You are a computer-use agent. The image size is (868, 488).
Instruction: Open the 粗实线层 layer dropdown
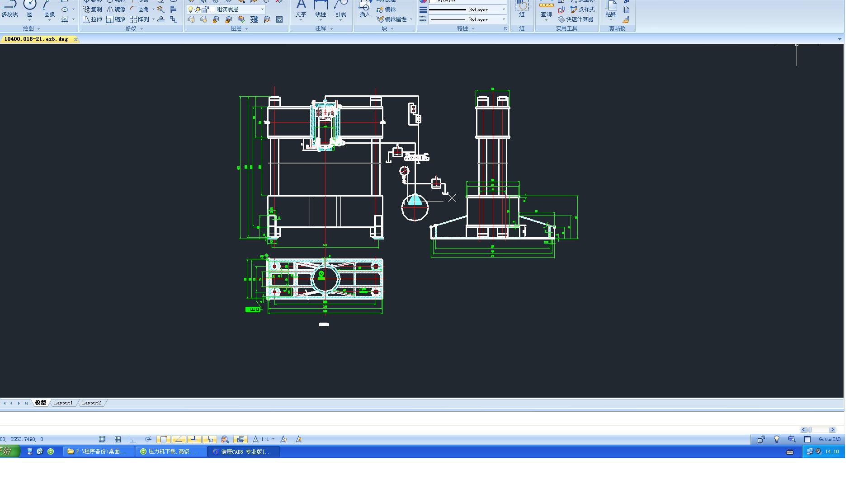point(262,9)
